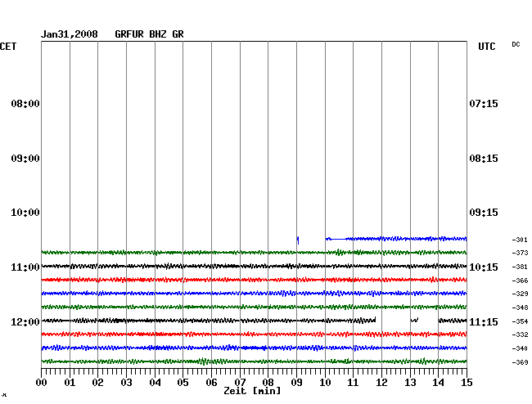Click the DC value -348
This screenshot has width=532, height=404.
click(520, 307)
